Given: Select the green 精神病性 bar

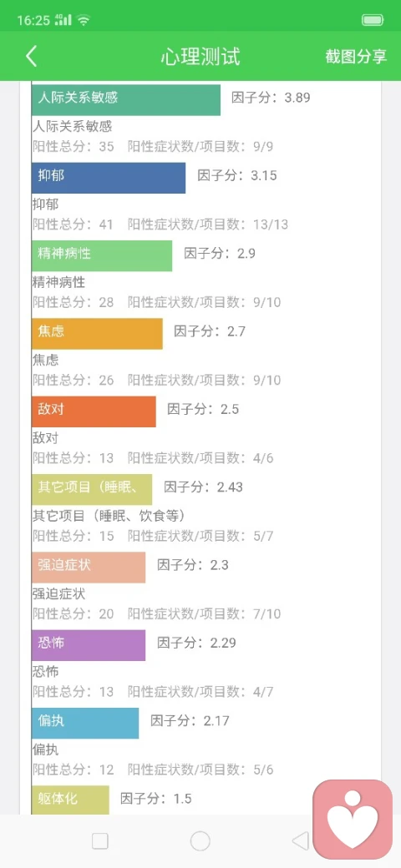Looking at the screenshot, I should point(102,255).
